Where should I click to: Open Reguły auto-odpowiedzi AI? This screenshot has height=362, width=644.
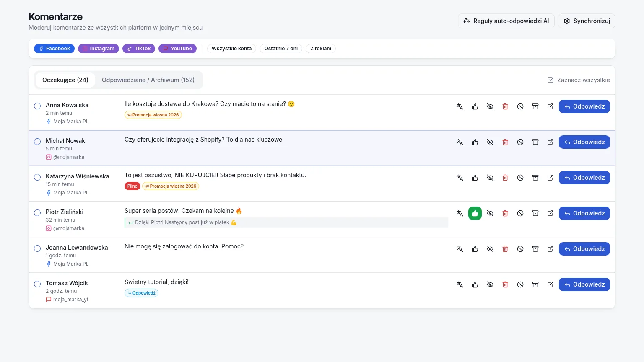pos(506,21)
